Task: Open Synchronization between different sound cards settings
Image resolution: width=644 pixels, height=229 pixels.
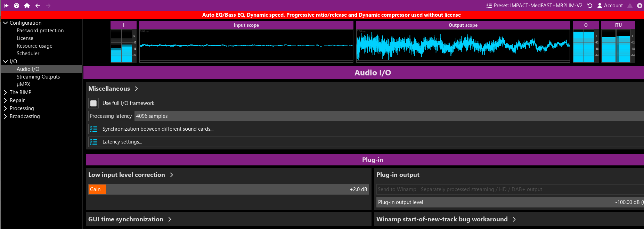Action: [x=158, y=129]
